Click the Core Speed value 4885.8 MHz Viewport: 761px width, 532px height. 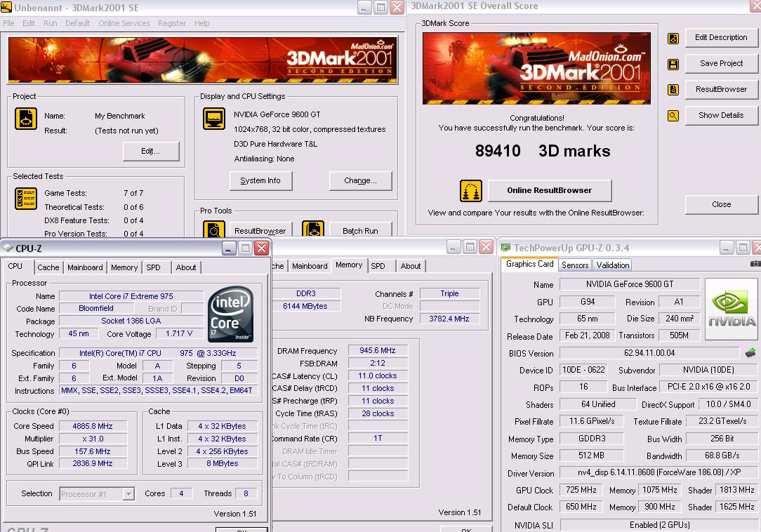pos(93,426)
